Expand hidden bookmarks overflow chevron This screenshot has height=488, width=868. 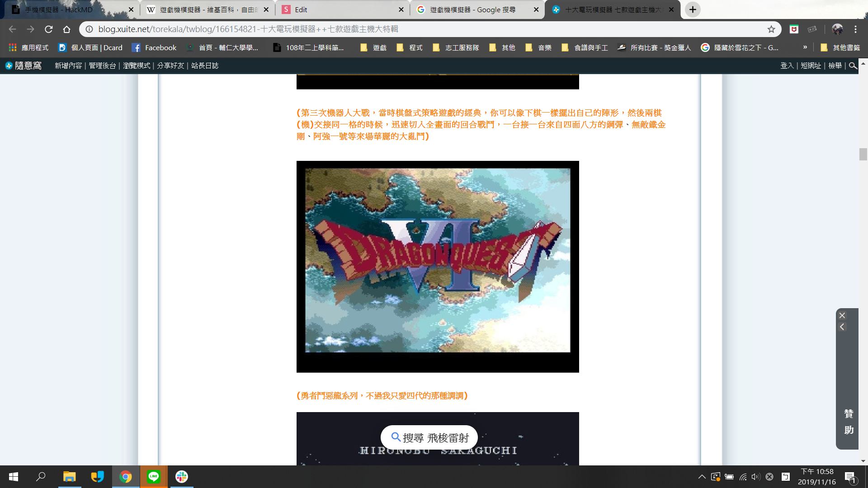click(x=805, y=47)
